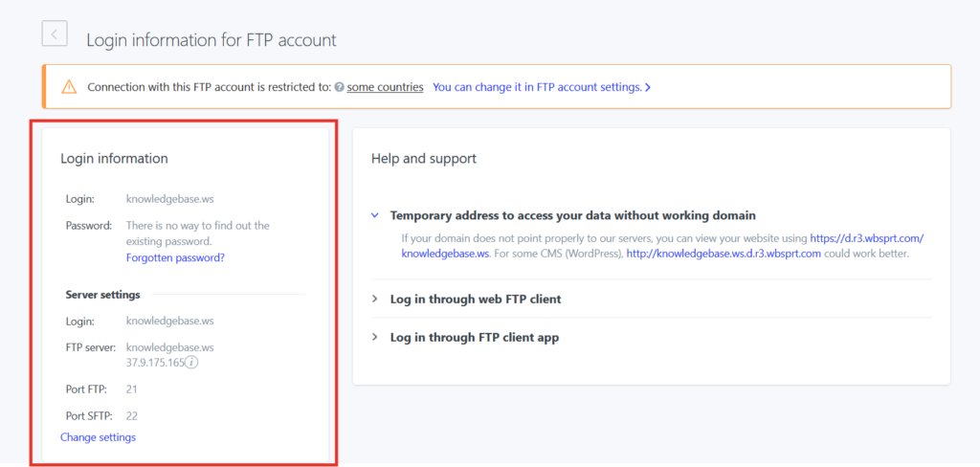Expand the web FTP client section chevron

[375, 299]
